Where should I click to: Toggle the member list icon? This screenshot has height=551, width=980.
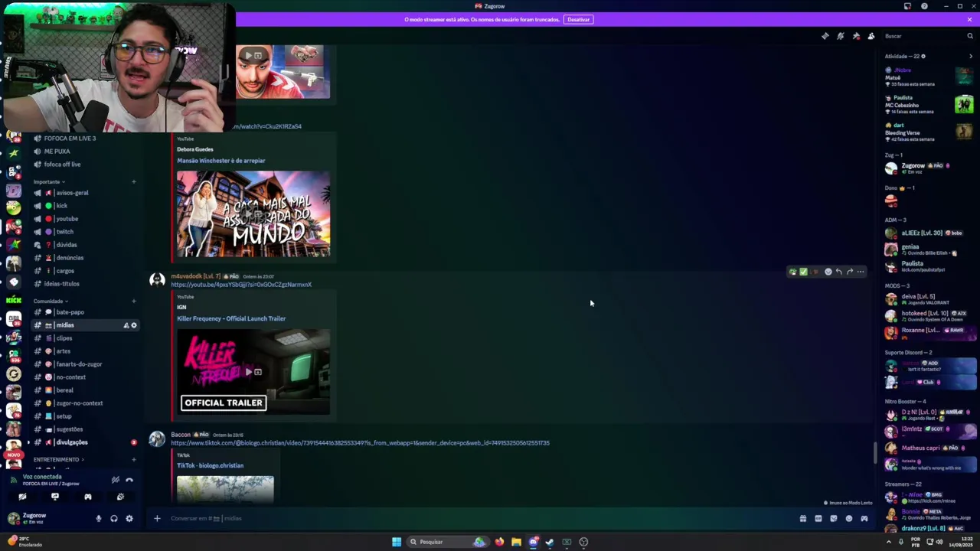871,36
